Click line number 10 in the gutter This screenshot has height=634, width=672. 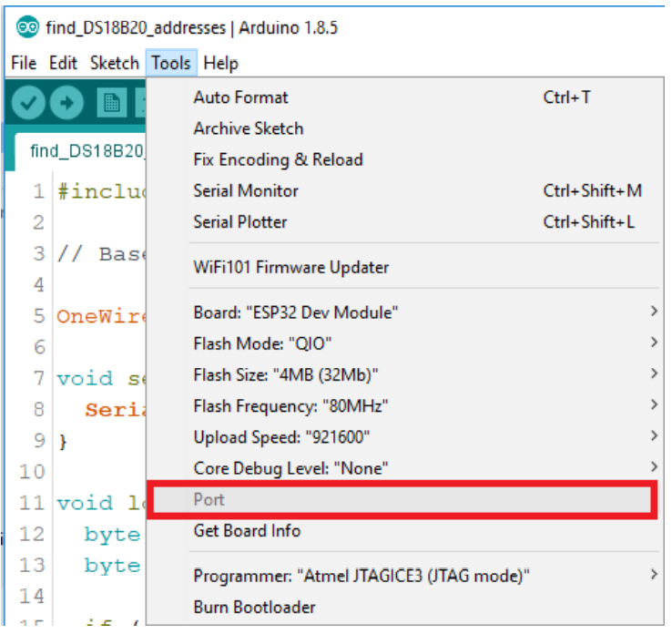tap(32, 472)
